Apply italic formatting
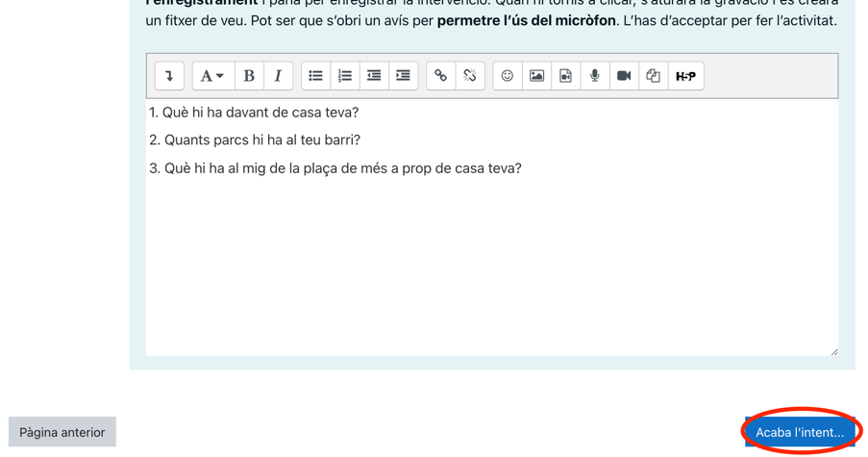The width and height of the screenshot is (868, 457). coord(278,76)
